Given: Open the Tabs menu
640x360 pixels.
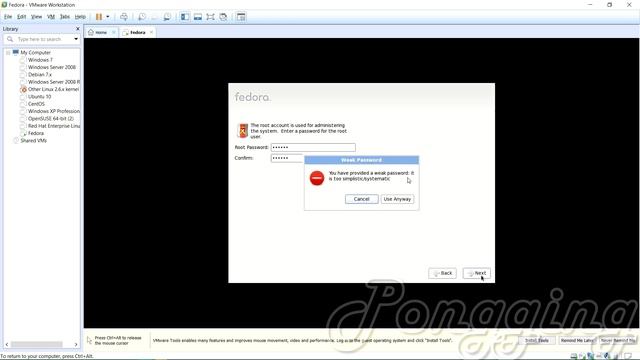Looking at the screenshot, I should pyautogui.click(x=64, y=17).
